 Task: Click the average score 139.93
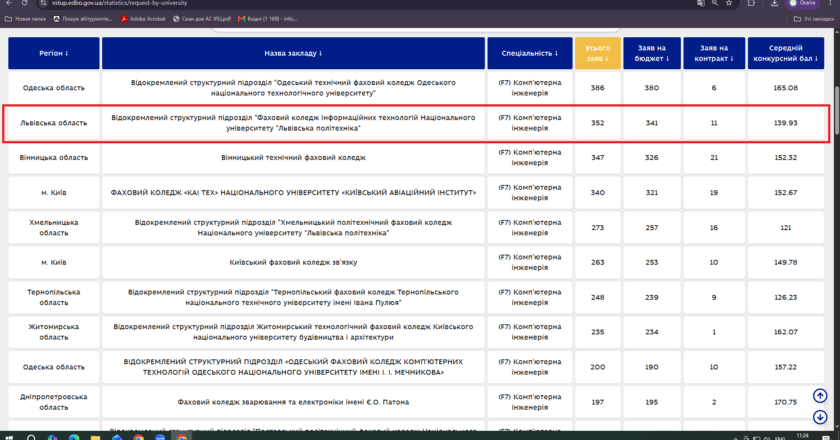pyautogui.click(x=786, y=123)
